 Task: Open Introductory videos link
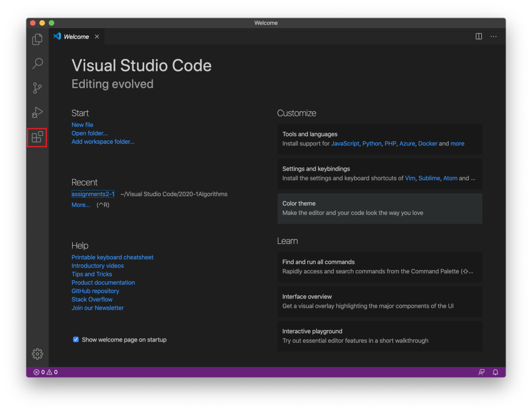click(x=97, y=265)
